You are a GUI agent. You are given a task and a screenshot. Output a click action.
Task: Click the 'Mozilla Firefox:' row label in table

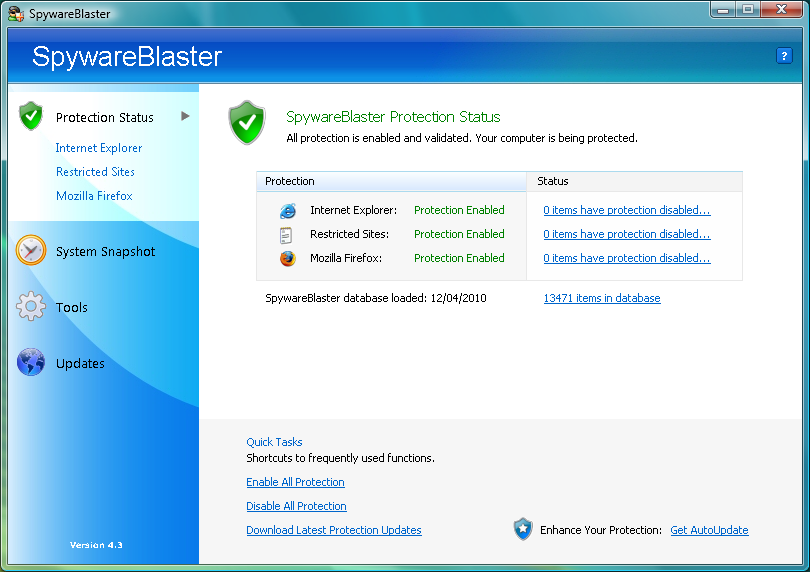tap(346, 258)
